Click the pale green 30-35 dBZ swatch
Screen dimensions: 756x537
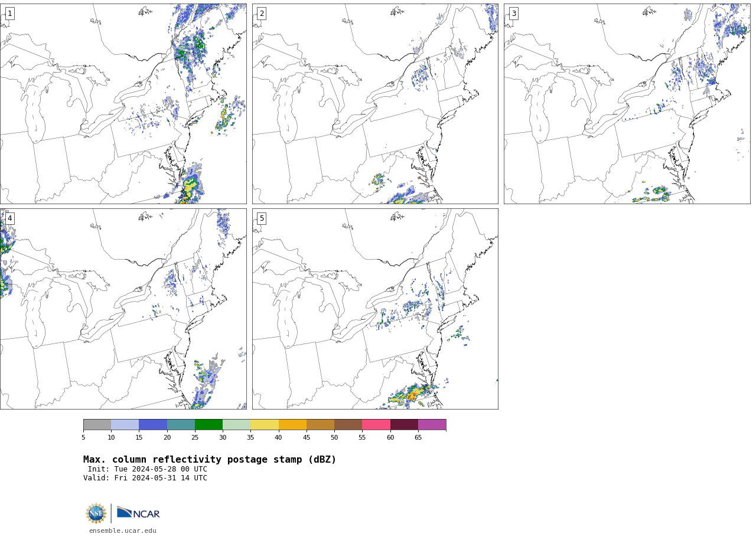coord(236,425)
